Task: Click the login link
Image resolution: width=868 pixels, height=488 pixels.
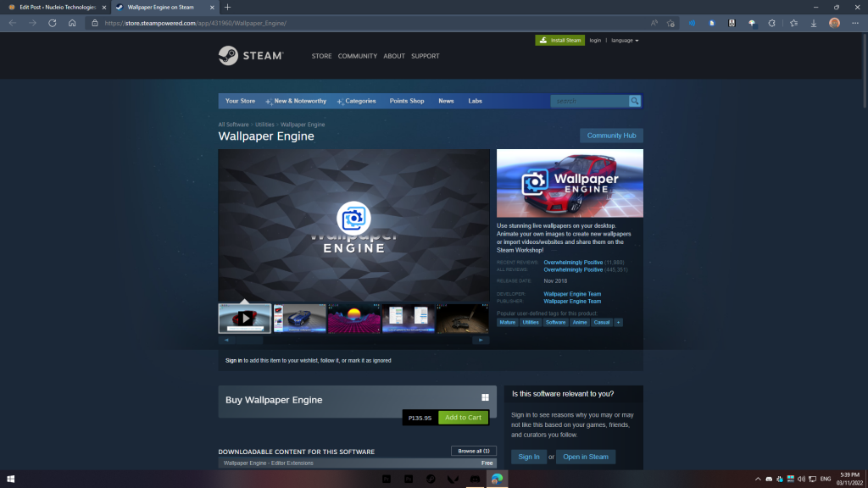Action: [595, 41]
